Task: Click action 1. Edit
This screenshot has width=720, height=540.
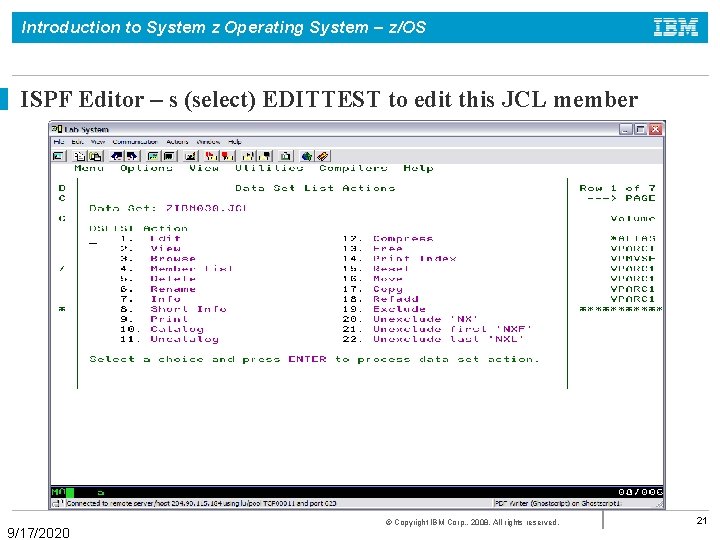Action: (x=150, y=238)
